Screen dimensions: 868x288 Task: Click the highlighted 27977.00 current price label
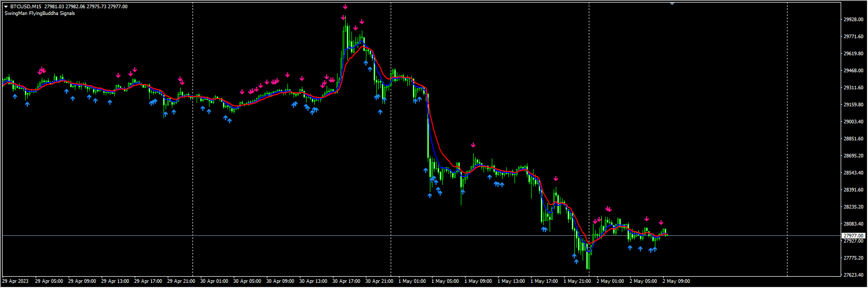[x=854, y=235]
